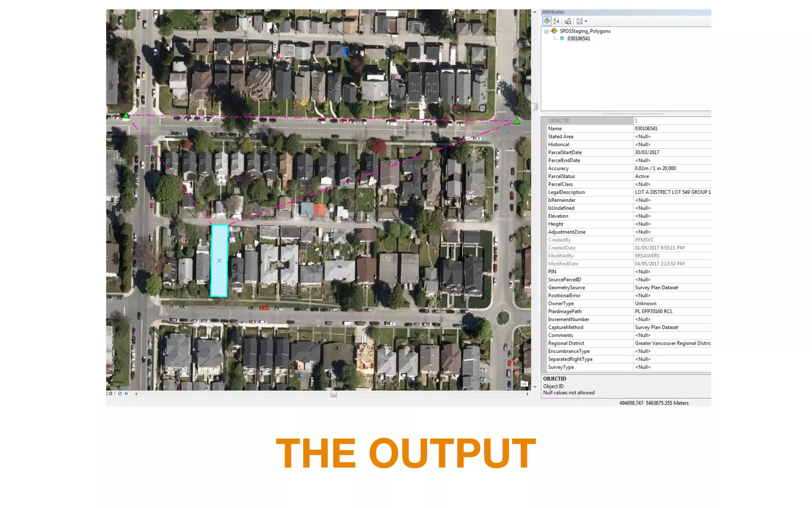
Task: Click the ParcelStatus Active value
Action: pos(672,176)
